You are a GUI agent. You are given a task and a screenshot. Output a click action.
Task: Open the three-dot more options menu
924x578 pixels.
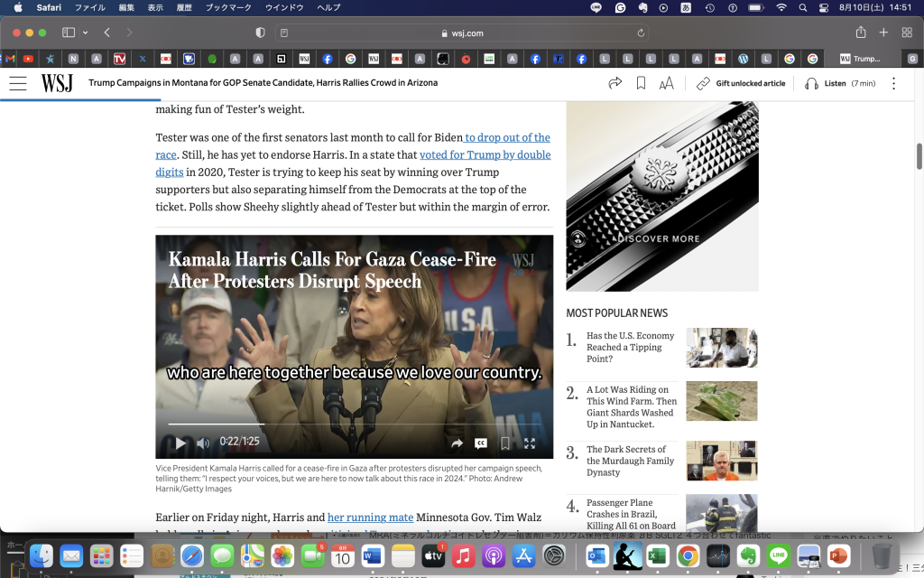[x=893, y=83]
